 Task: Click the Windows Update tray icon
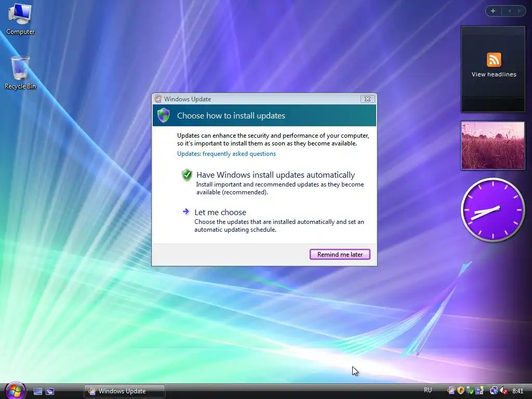click(x=451, y=391)
